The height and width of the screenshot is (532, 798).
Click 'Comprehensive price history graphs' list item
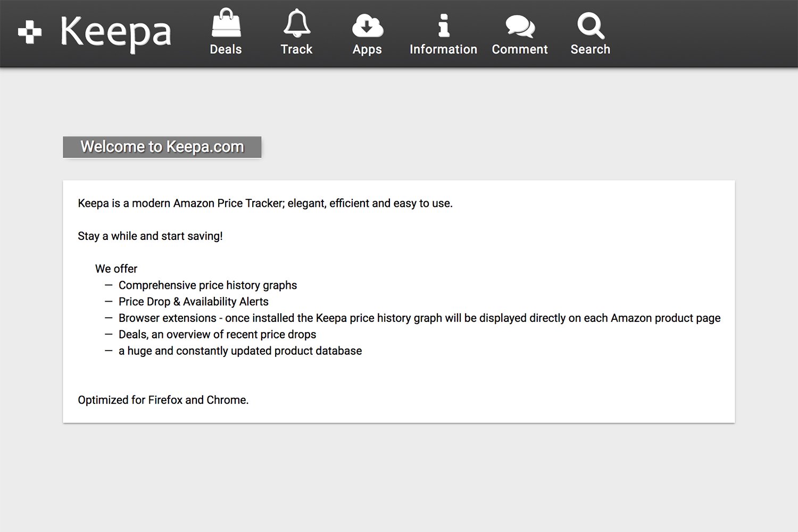(207, 285)
